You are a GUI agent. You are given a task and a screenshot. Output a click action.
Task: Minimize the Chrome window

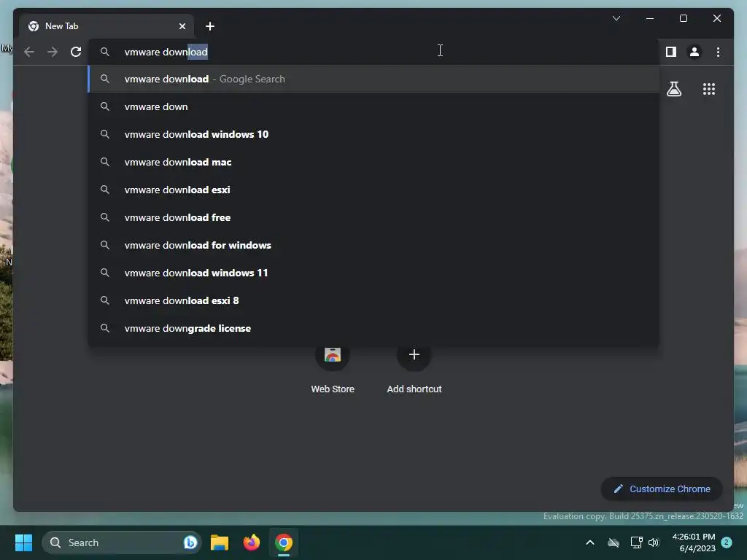(650, 18)
